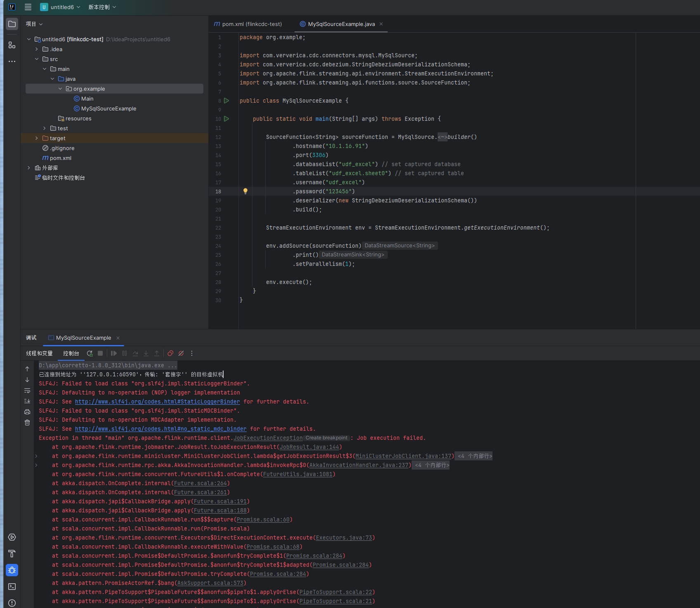Expand the .idea folder
The width and height of the screenshot is (700, 608).
37,49
